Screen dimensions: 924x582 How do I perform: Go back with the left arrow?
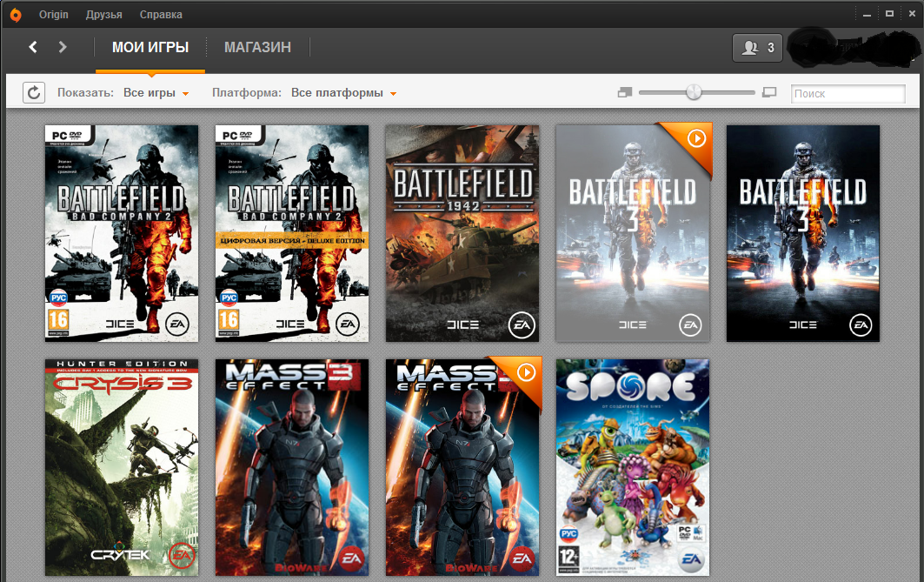click(33, 47)
